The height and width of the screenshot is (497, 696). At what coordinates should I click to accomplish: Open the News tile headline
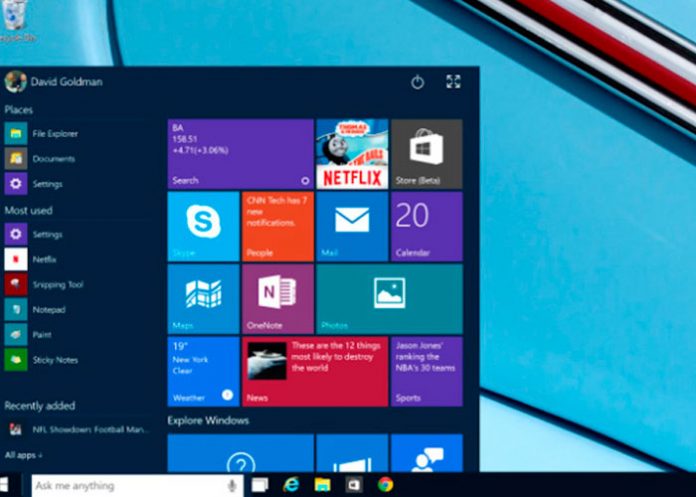pyautogui.click(x=315, y=371)
